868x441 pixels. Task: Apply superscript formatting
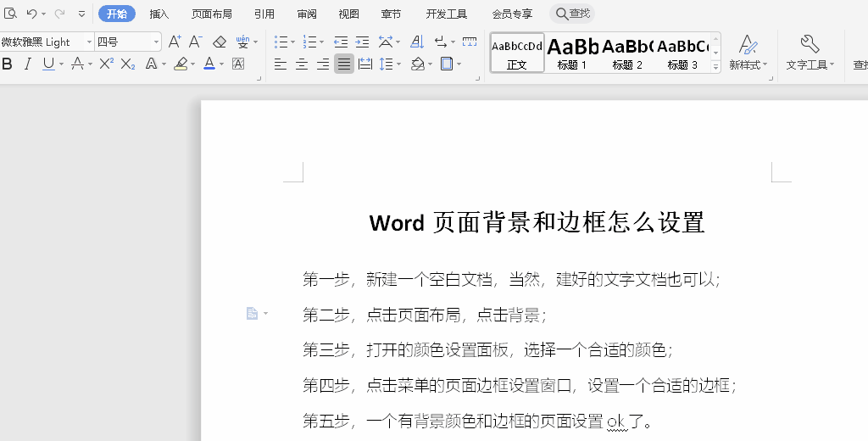106,64
